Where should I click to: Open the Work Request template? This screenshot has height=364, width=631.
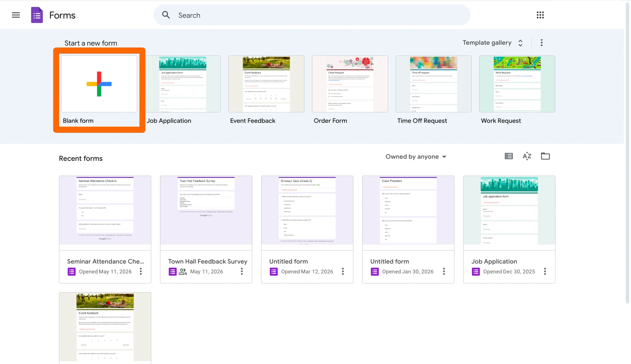pos(517,84)
